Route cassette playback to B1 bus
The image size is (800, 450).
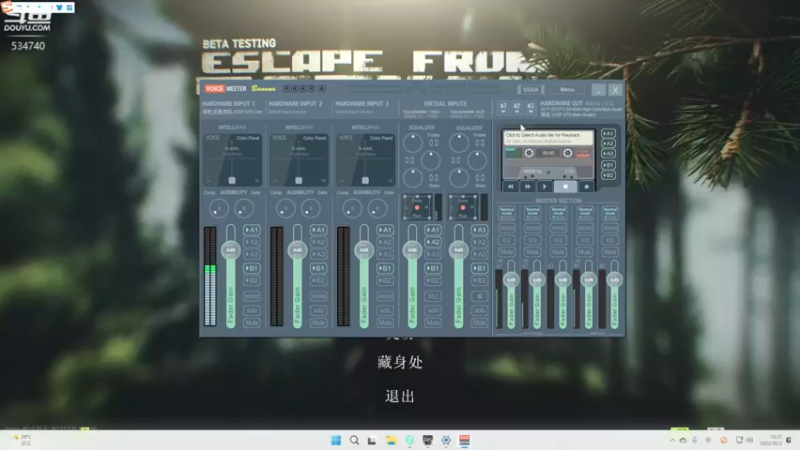(608, 165)
